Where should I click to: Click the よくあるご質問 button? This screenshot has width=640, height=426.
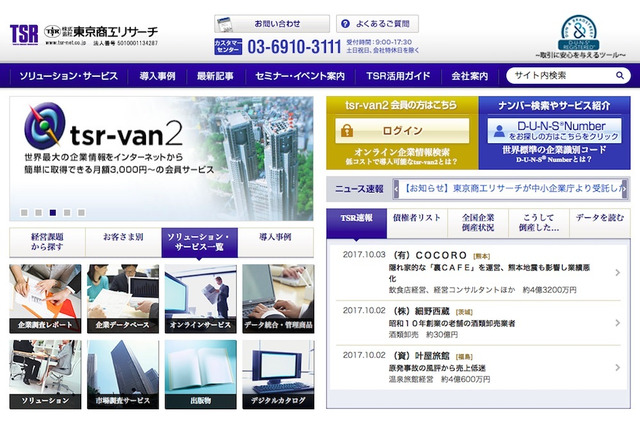click(377, 24)
